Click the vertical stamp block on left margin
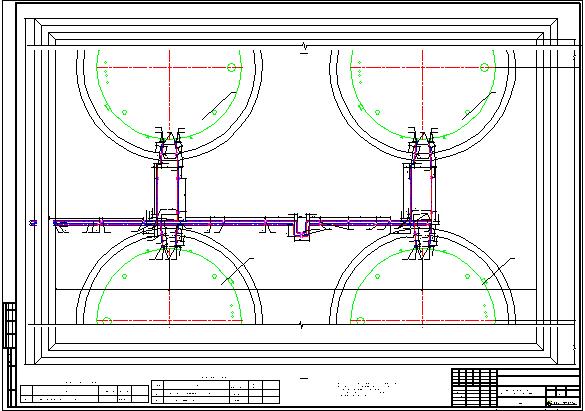The width and height of the screenshot is (585, 411). coord(9,326)
